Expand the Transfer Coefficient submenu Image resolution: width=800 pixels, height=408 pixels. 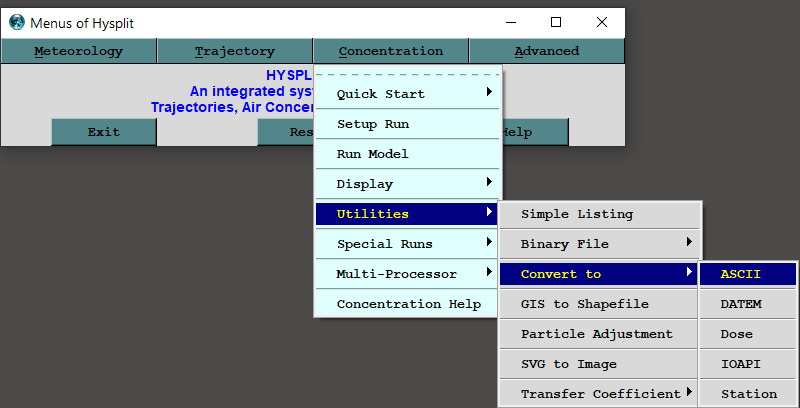599,394
